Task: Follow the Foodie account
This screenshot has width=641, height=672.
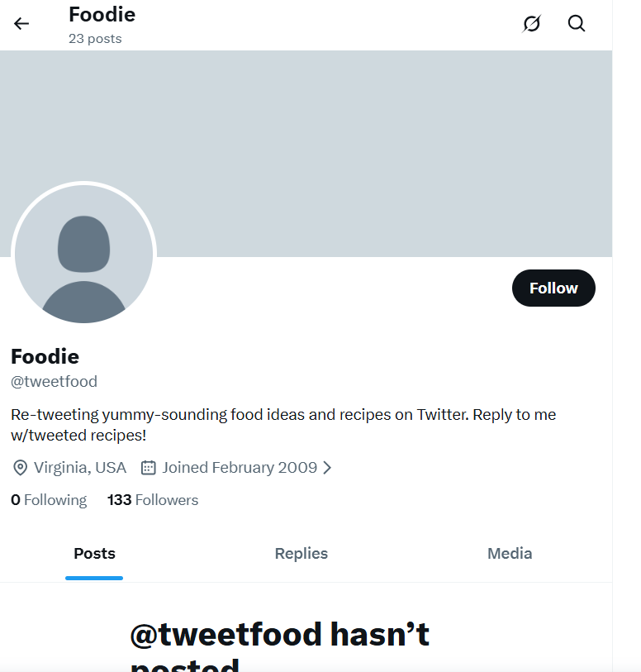Action: (553, 288)
